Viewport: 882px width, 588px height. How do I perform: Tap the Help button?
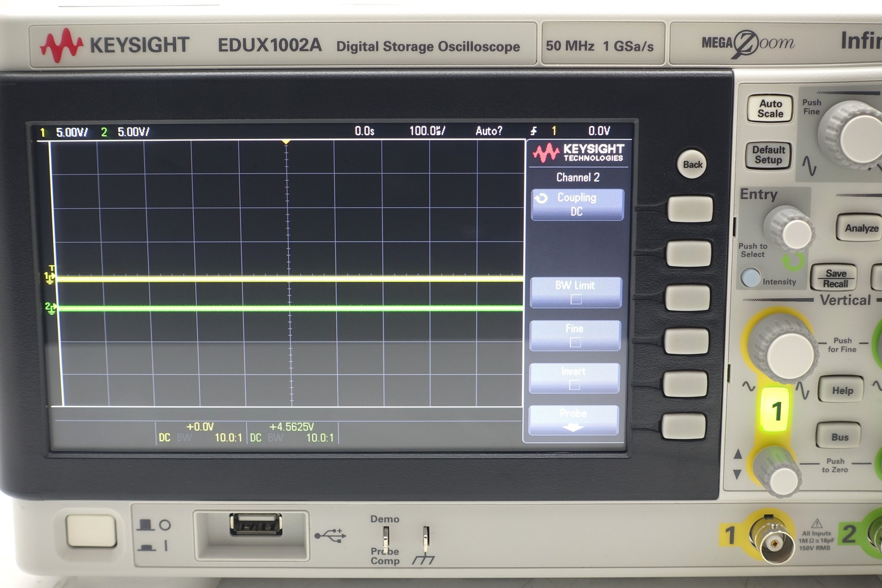click(x=842, y=390)
